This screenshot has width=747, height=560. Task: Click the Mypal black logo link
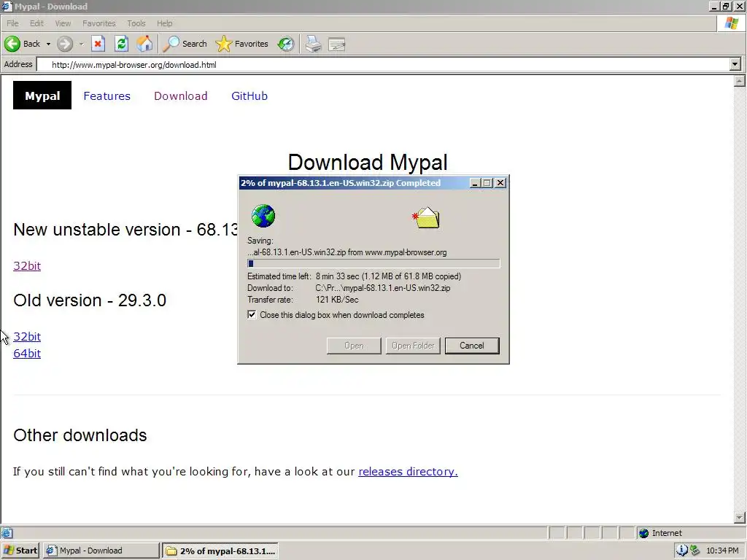(42, 96)
